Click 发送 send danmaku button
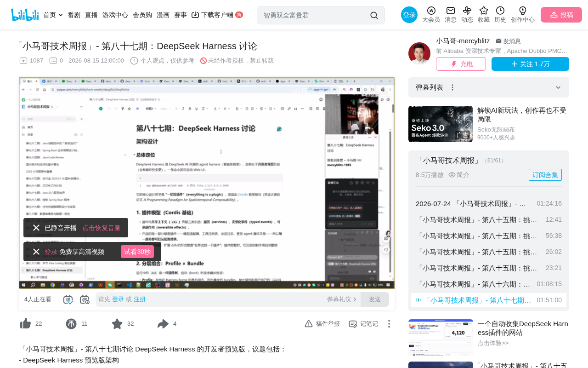The height and width of the screenshot is (368, 588). (x=375, y=299)
